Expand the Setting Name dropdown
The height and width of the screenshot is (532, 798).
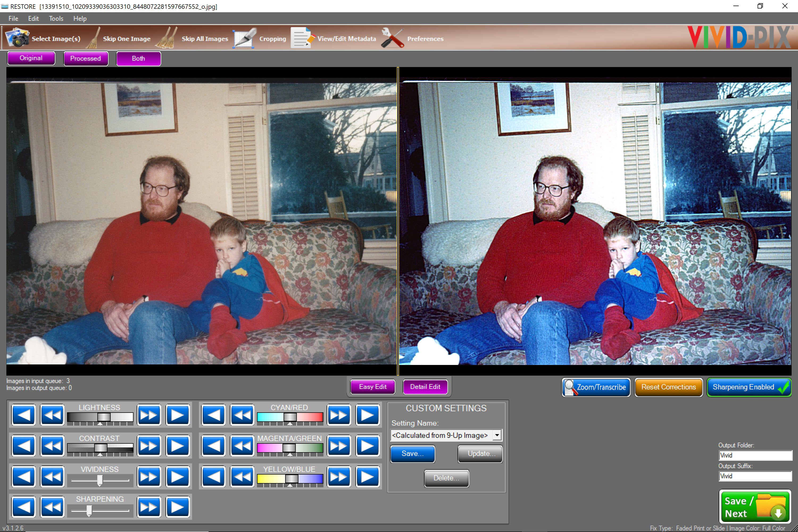pyautogui.click(x=497, y=435)
